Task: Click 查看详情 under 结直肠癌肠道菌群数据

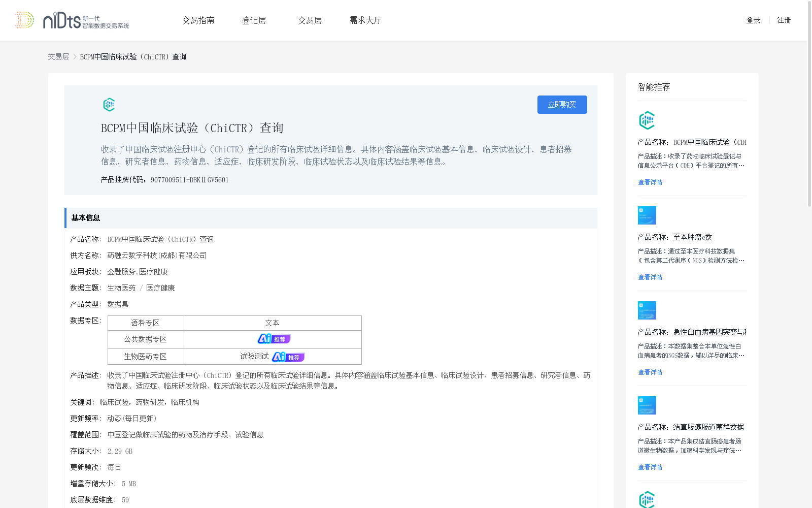Action: [x=650, y=467]
